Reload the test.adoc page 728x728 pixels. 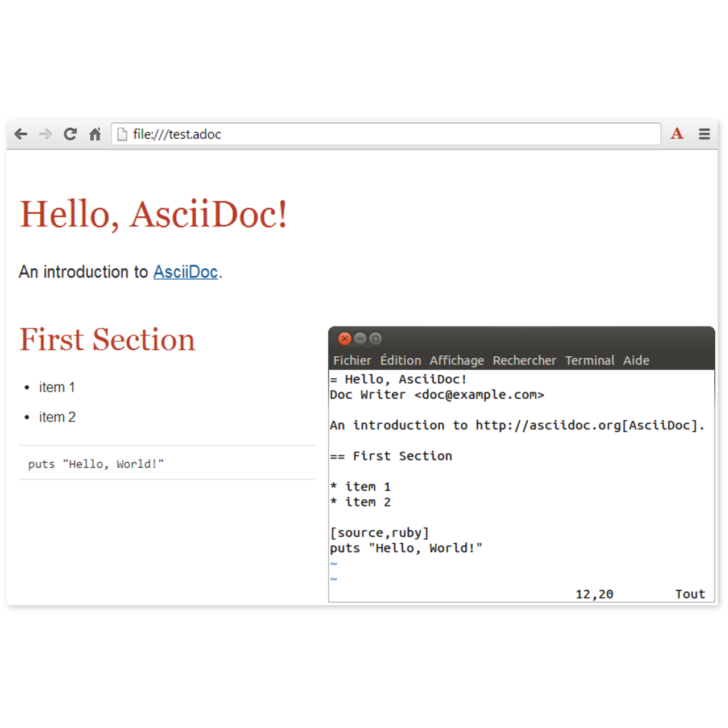(70, 134)
